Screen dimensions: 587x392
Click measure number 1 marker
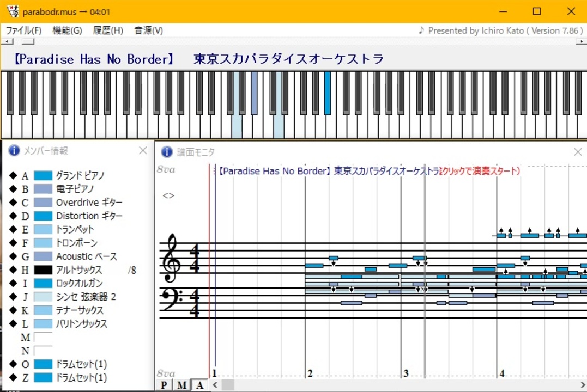214,373
